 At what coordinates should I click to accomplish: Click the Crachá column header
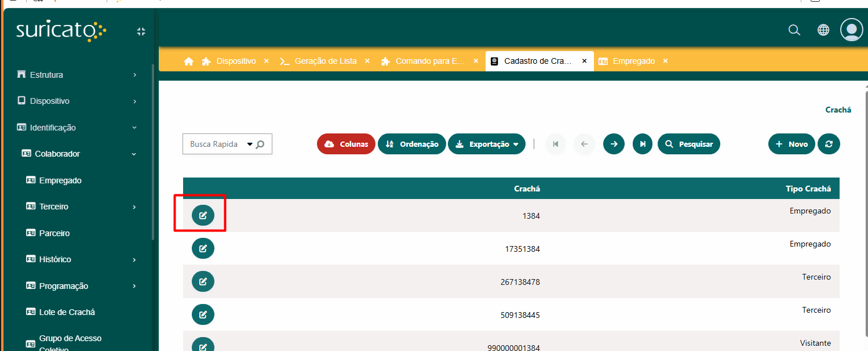pos(527,189)
